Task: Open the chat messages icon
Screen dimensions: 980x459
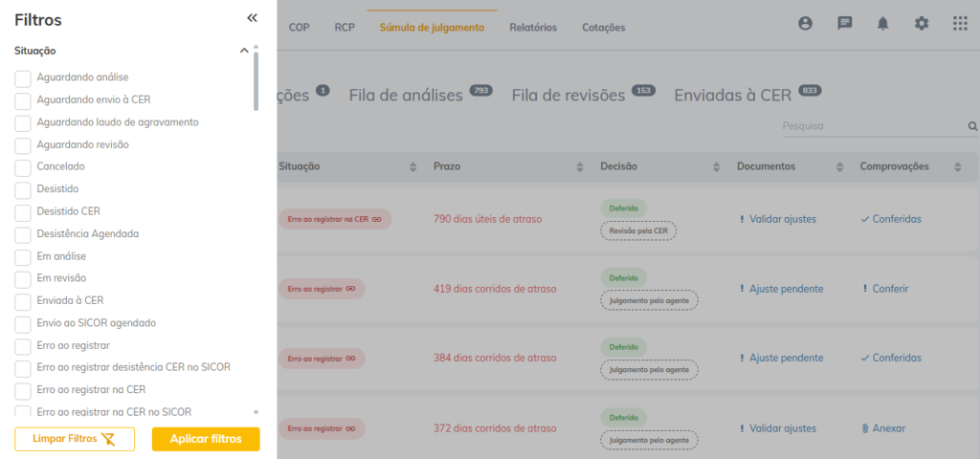Action: pos(844,24)
